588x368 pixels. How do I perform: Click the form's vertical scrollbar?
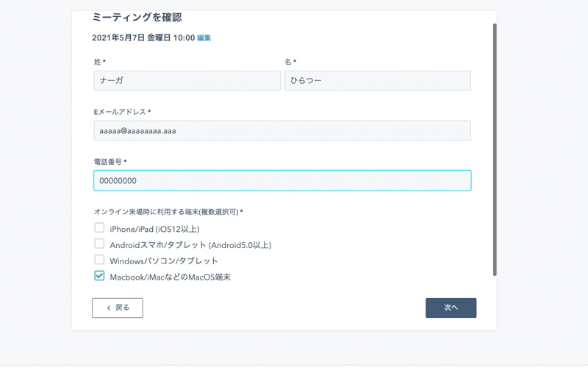[x=495, y=147]
